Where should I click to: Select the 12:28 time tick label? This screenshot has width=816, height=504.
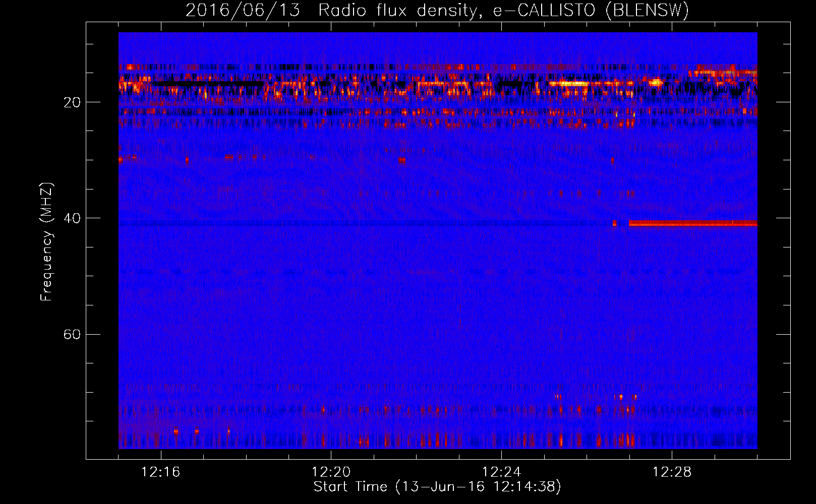click(x=672, y=472)
